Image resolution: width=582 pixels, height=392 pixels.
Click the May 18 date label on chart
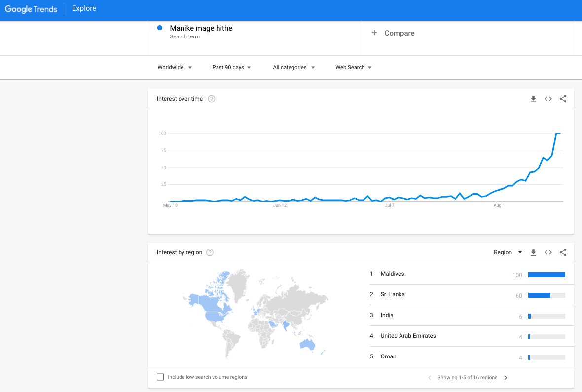[170, 205]
